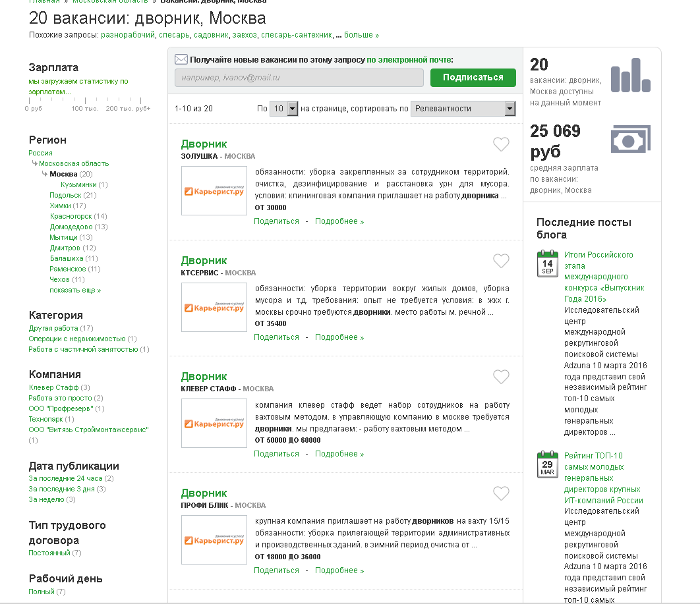
Task: Select category Другая работа
Action: coord(53,328)
